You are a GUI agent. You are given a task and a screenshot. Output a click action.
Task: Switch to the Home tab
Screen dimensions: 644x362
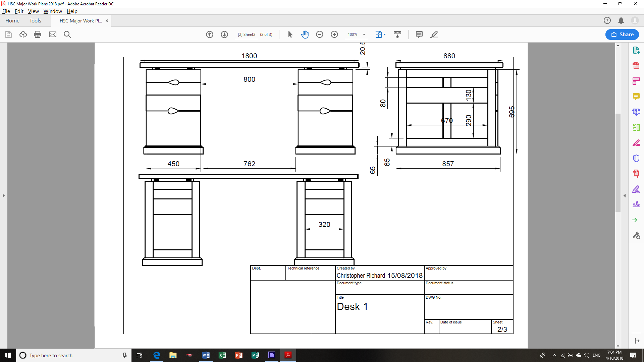pos(12,20)
